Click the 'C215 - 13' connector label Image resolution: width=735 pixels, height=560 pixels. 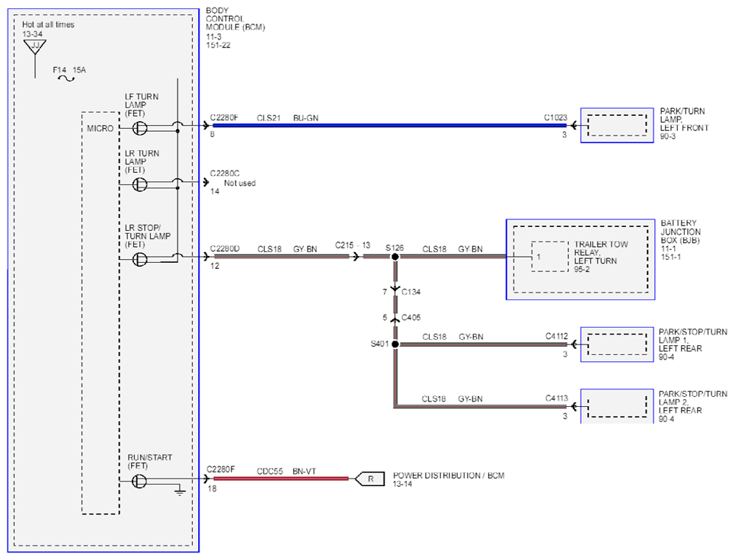353,245
